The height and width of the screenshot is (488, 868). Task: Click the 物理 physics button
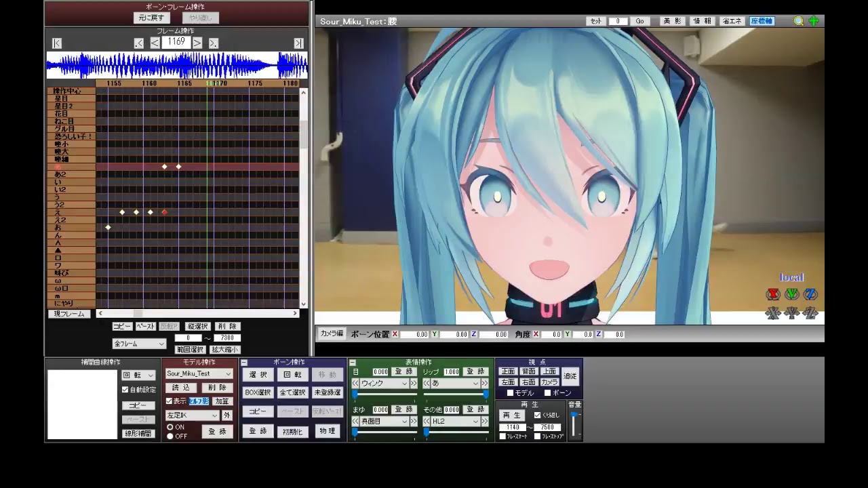tap(327, 431)
